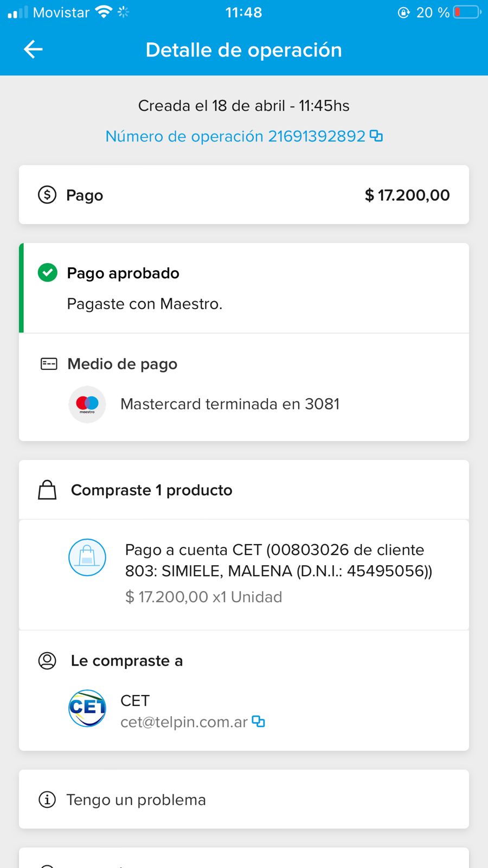Tap the profile icon beside Le compraste a
The width and height of the screenshot is (488, 868).
point(47,661)
